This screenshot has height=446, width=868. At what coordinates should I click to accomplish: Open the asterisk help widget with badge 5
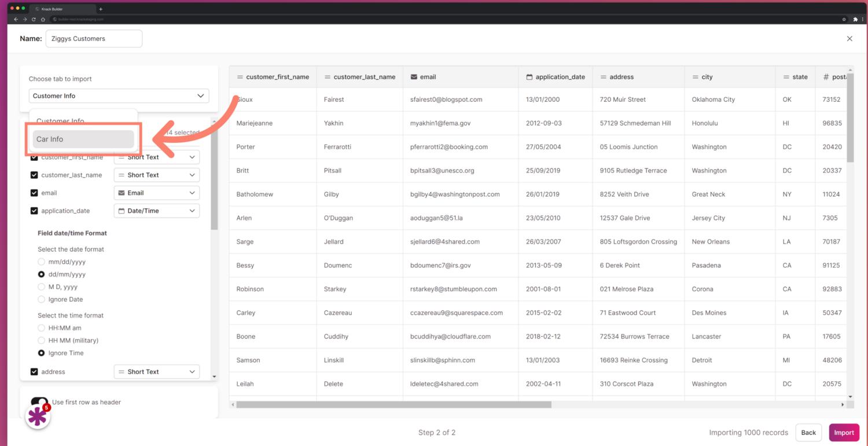coord(38,416)
